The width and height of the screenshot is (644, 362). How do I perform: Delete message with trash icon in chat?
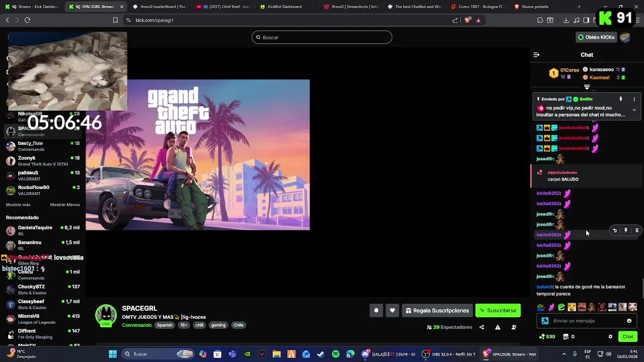click(x=636, y=231)
